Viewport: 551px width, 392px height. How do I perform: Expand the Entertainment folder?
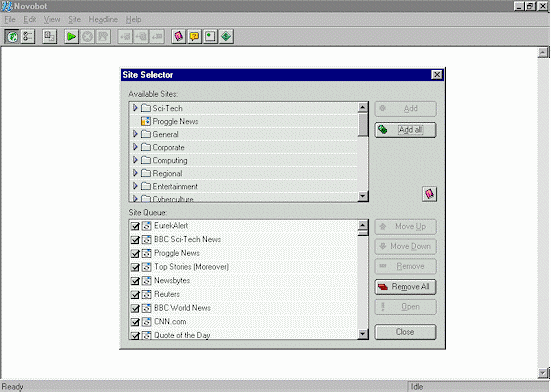tap(135, 186)
